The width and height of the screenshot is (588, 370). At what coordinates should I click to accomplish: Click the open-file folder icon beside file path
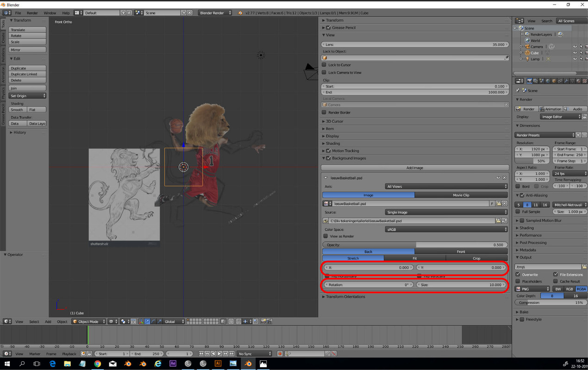tap(498, 221)
